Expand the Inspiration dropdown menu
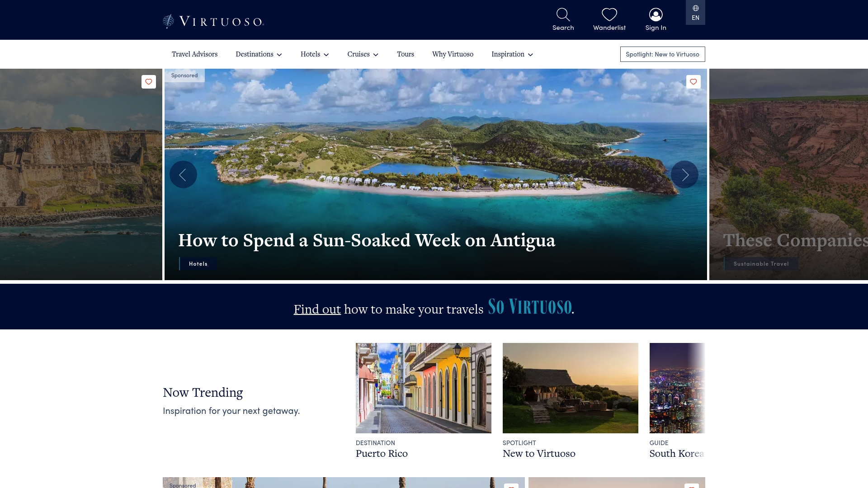The height and width of the screenshot is (488, 868). coord(512,54)
